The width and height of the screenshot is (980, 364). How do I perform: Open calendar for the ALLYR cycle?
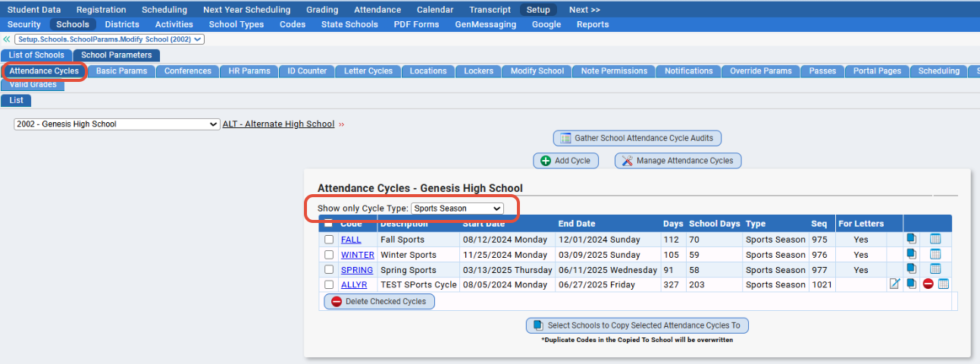pos(944,284)
